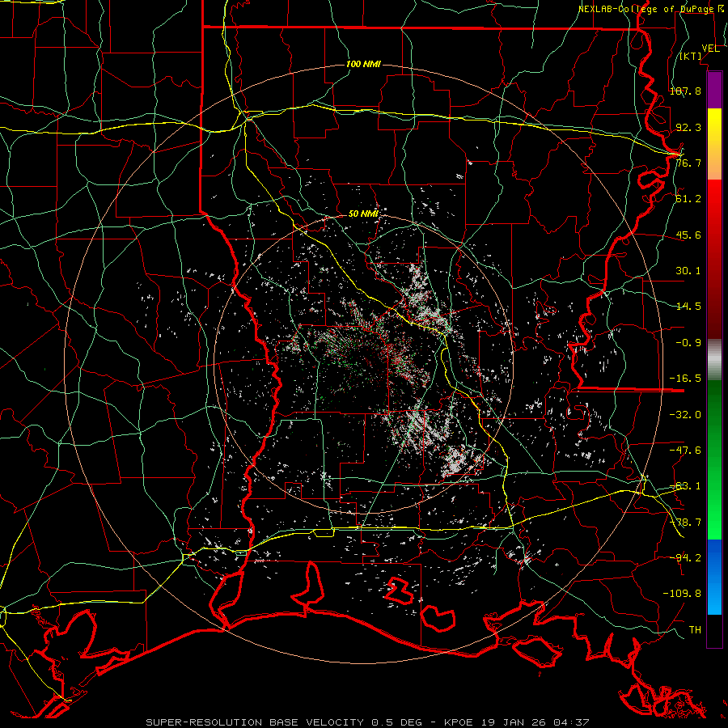The image size is (728, 728).
Task: Click the -32.0 velocity scale value
Action: (685, 415)
